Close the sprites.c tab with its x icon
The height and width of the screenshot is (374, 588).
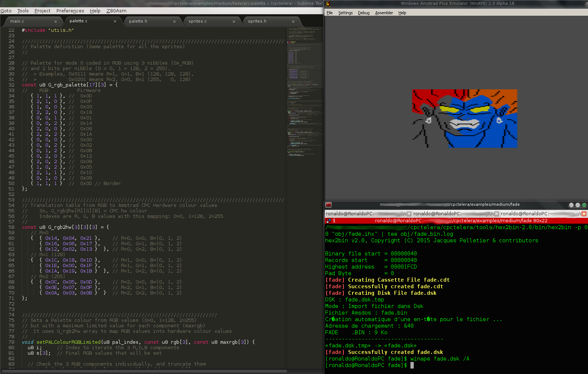coord(234,22)
